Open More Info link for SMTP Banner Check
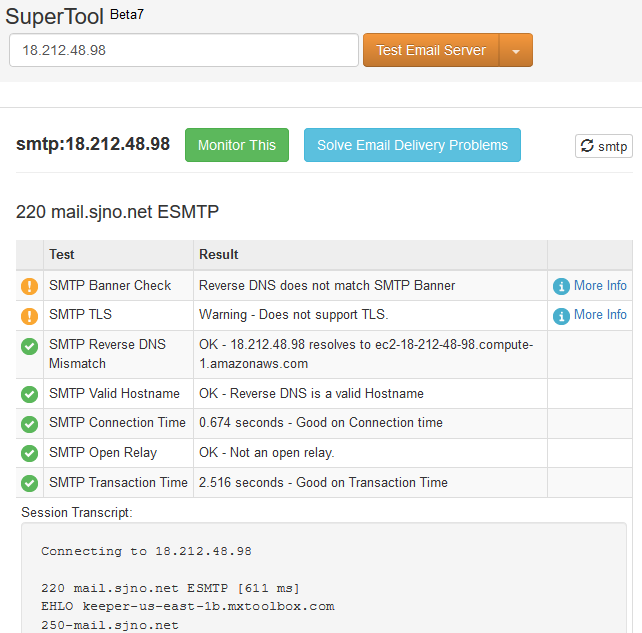Image resolution: width=642 pixels, height=633 pixels. tap(600, 285)
